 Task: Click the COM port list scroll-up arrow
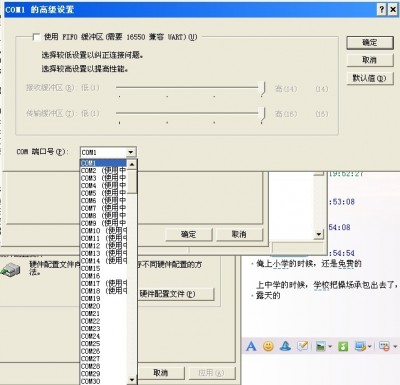click(x=132, y=164)
